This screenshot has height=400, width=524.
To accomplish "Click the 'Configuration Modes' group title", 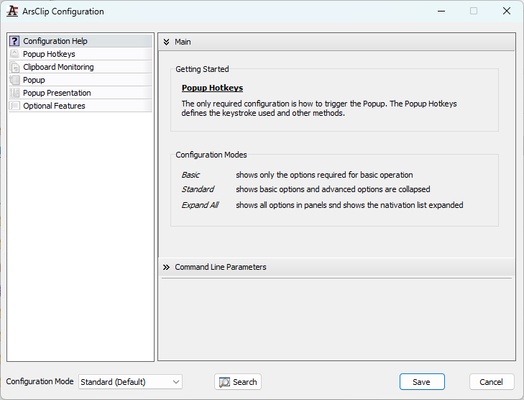I will click(211, 155).
